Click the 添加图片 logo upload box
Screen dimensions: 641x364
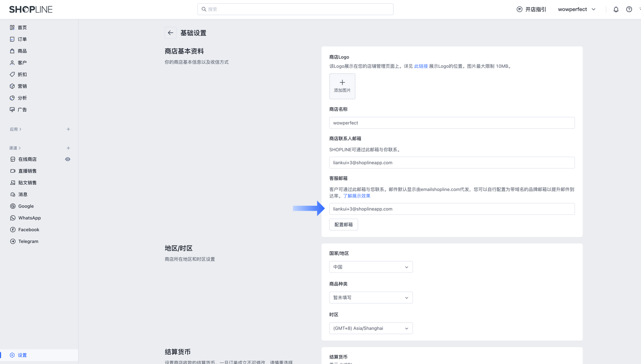(342, 86)
